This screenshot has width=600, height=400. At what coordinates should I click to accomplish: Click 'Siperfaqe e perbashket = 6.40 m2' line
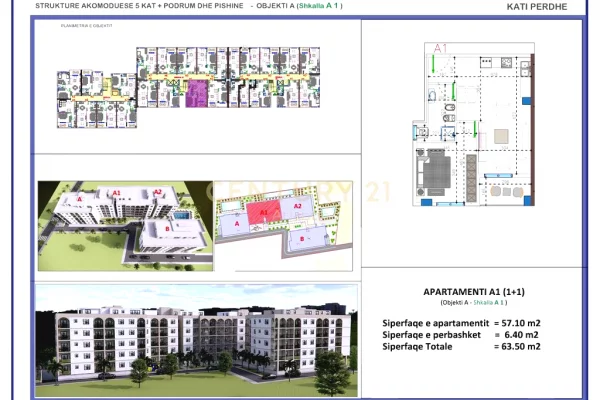[460, 335]
